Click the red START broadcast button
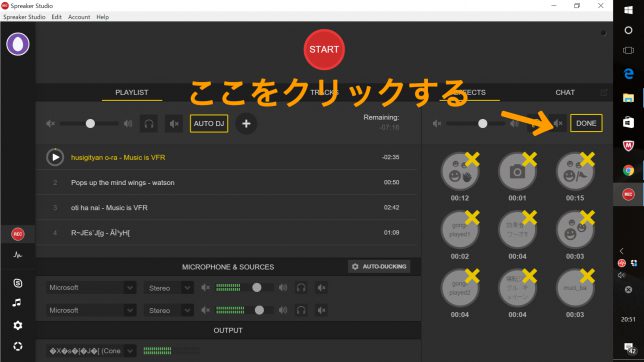 click(x=324, y=50)
